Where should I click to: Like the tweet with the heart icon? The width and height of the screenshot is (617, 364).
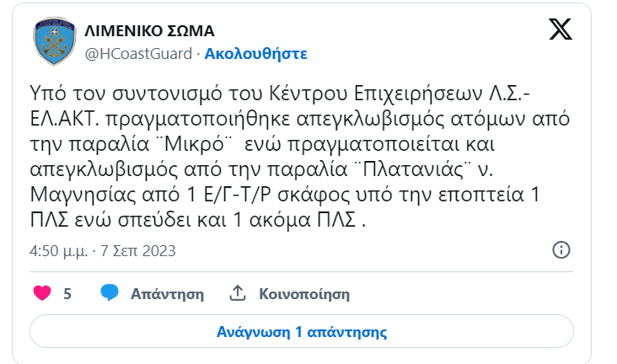click(x=42, y=293)
